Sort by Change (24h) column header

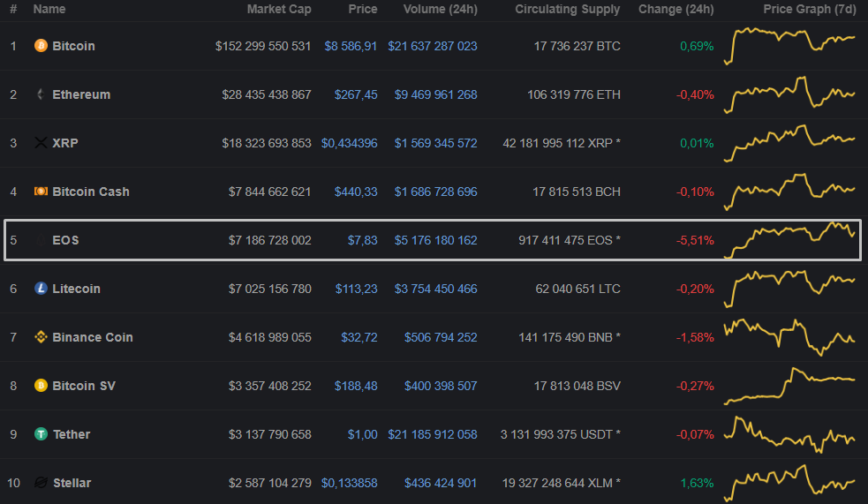click(676, 9)
